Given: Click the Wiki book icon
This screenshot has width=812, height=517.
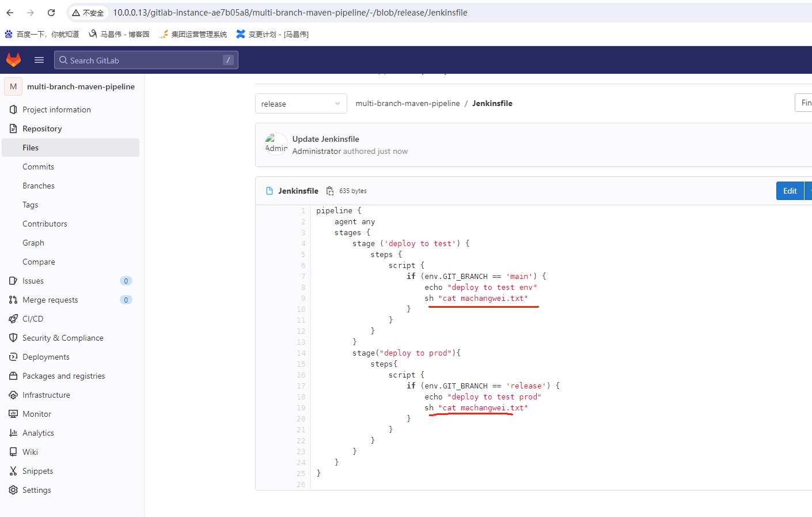Looking at the screenshot, I should point(13,452).
